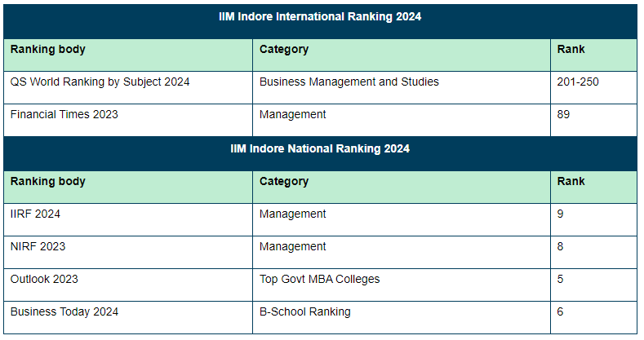Click the IIM Indore International Ranking 2024 title
644x340 pixels.
pos(320,17)
